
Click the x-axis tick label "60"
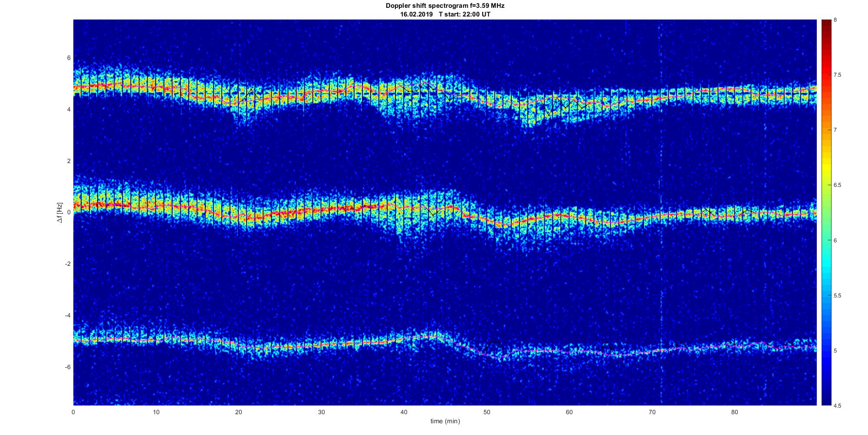pos(569,412)
